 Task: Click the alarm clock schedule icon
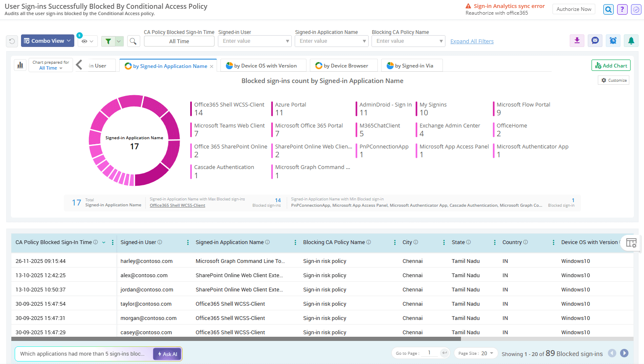pyautogui.click(x=613, y=41)
